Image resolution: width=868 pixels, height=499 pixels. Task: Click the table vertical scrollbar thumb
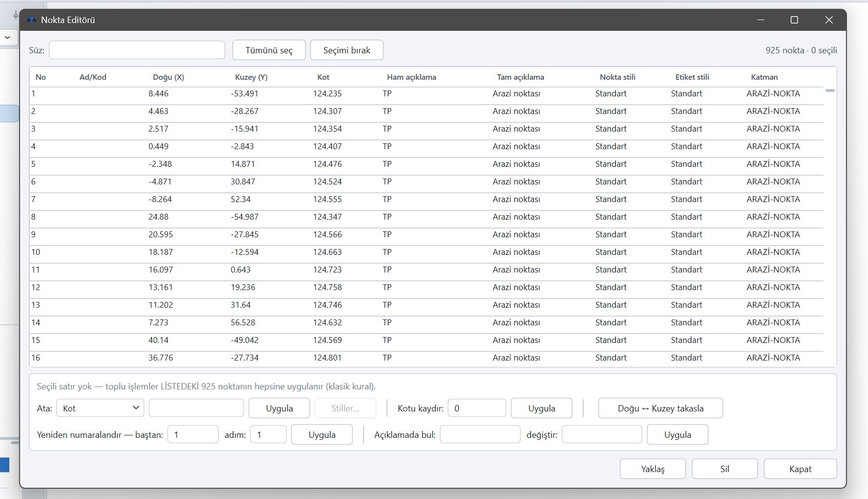pos(830,91)
